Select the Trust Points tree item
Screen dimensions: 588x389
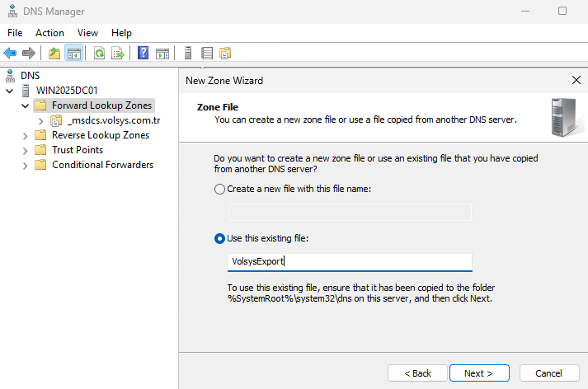77,150
